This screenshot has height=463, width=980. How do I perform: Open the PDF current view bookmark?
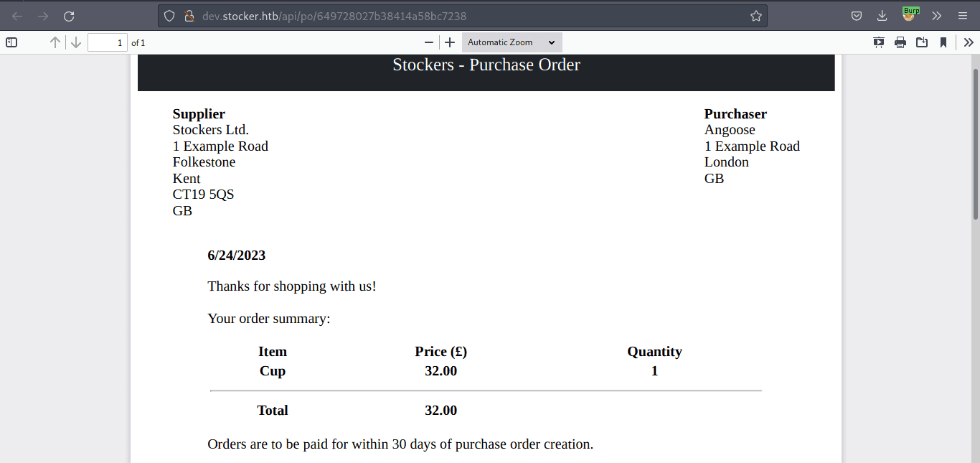point(943,42)
